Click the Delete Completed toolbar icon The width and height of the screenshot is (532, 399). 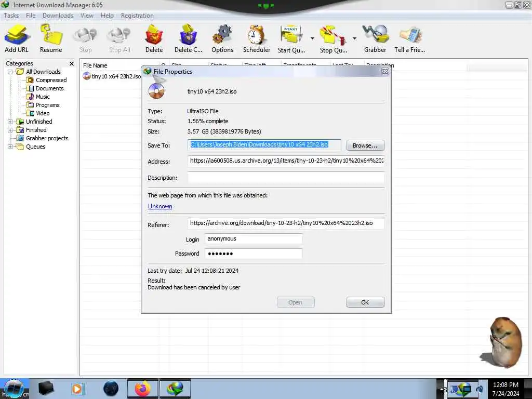point(188,38)
